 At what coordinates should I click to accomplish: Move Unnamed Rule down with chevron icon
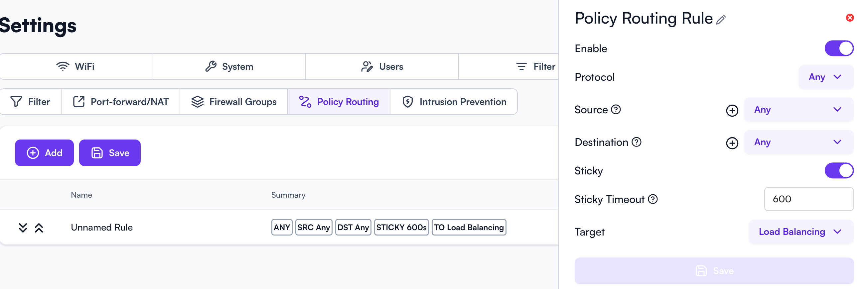tap(23, 228)
